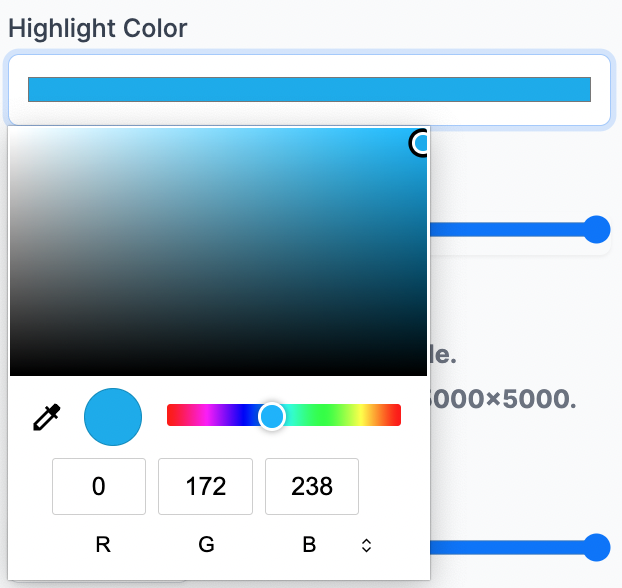Click the blue value field showing 238

312,486
